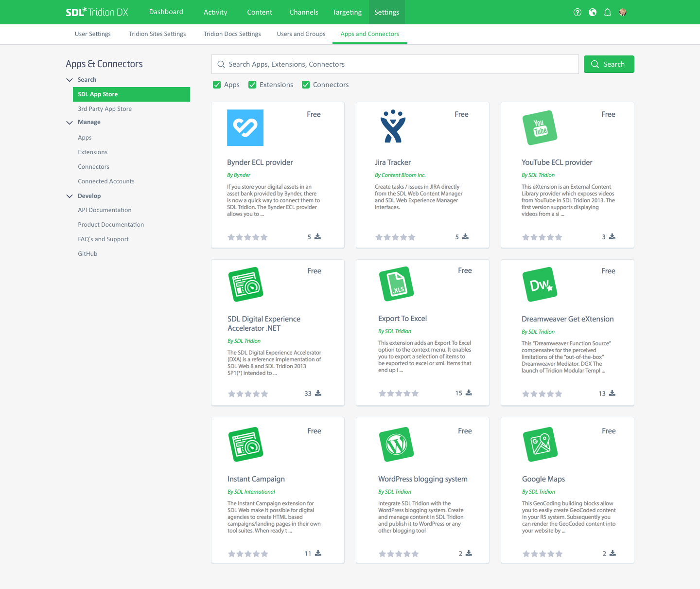Click the SDL Tridion DX logo
700x589 pixels.
coord(97,12)
